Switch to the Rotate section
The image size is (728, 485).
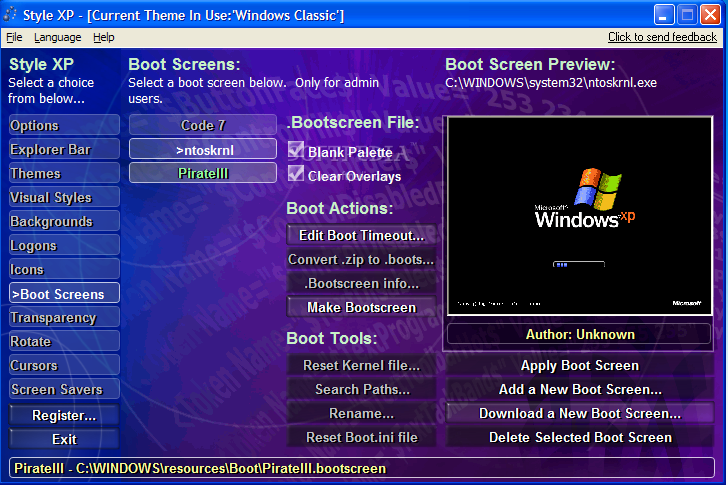click(x=64, y=342)
